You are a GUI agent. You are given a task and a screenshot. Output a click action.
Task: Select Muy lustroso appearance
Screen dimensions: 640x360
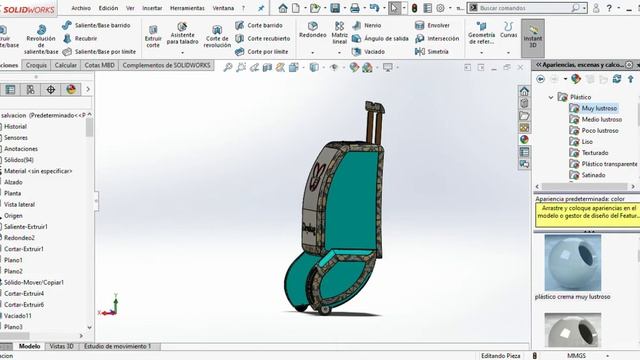click(x=599, y=108)
